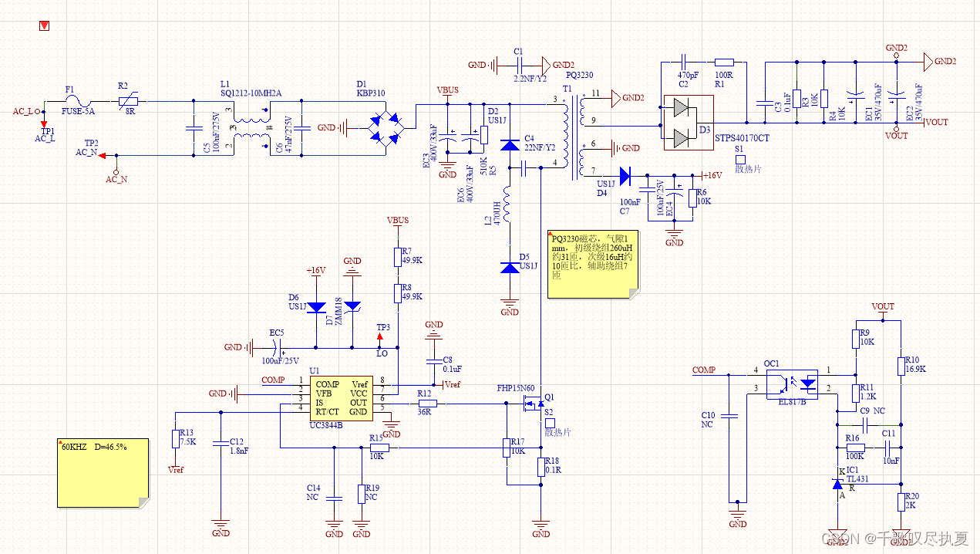Click the KBP310 part label
The width and height of the screenshot is (980, 554).
click(370, 93)
